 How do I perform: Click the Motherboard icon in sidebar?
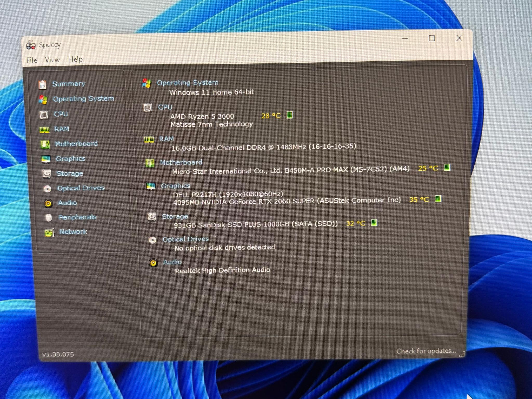pos(45,144)
